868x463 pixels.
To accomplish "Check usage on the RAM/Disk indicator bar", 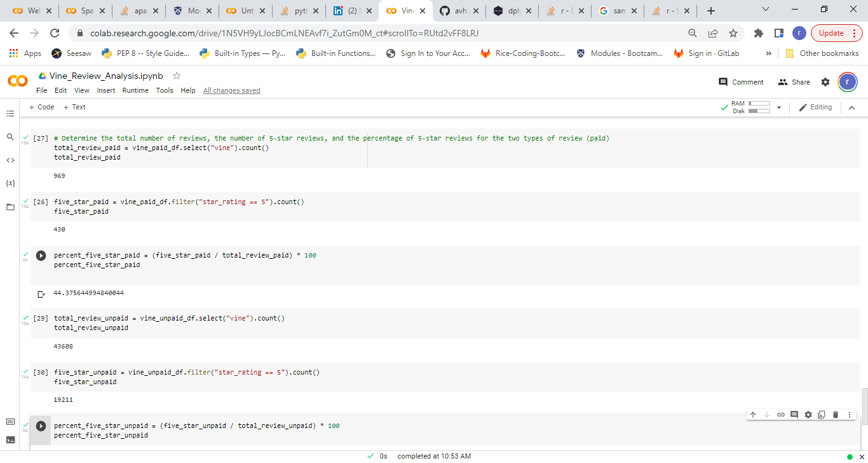I will (758, 107).
